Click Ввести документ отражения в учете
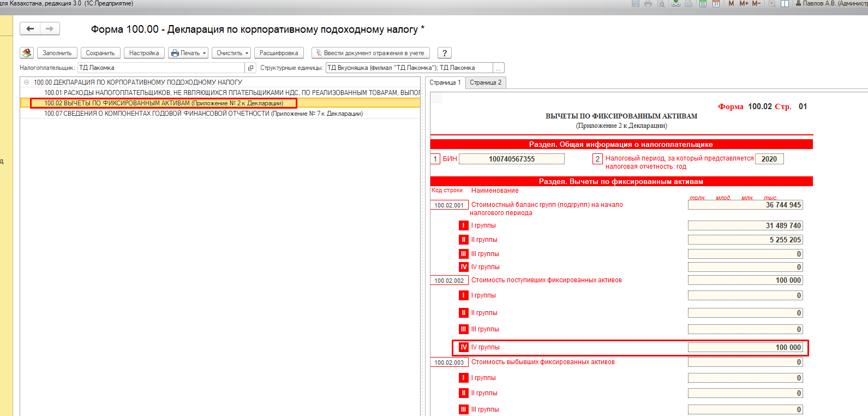 click(x=370, y=53)
